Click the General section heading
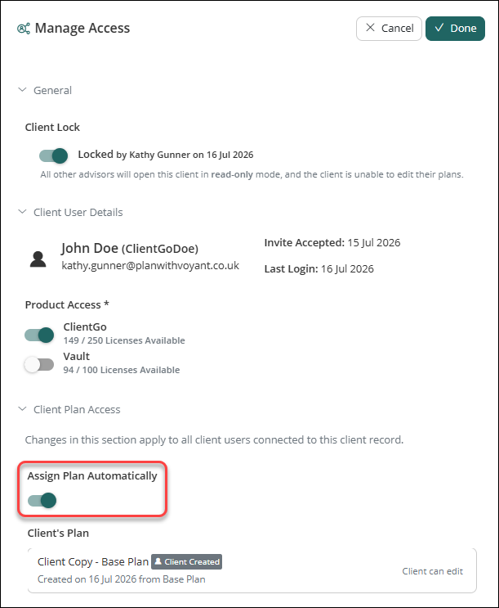Image resolution: width=499 pixels, height=608 pixels. [52, 90]
